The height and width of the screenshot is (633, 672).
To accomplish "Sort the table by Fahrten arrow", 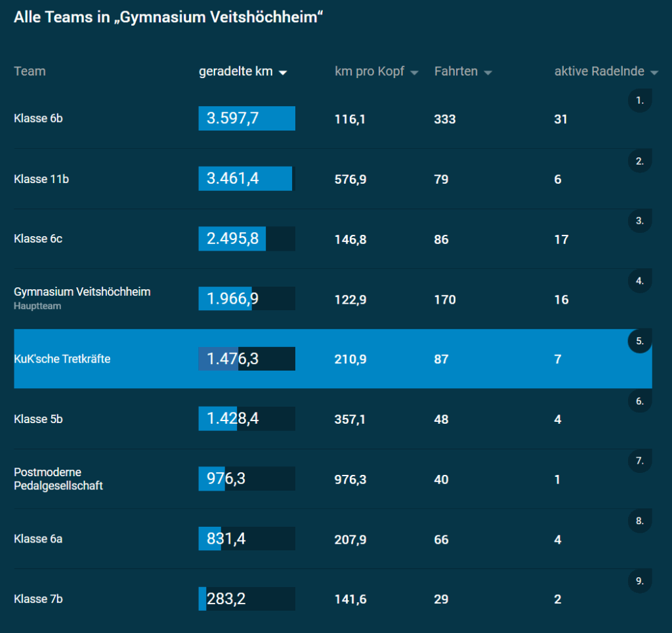I will tap(488, 73).
